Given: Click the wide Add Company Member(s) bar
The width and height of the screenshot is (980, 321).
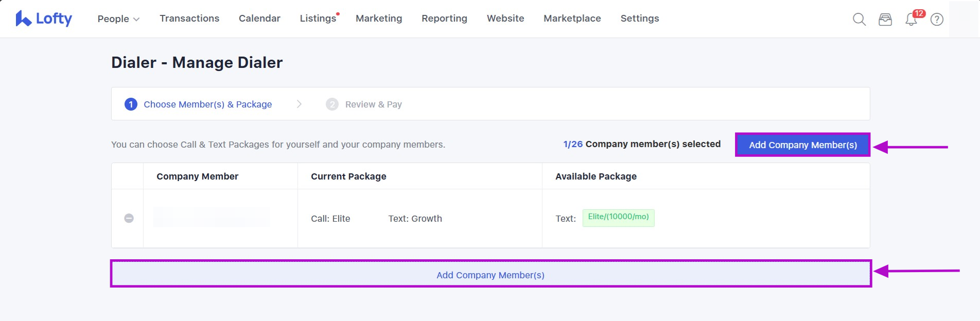Looking at the screenshot, I should pyautogui.click(x=490, y=275).
